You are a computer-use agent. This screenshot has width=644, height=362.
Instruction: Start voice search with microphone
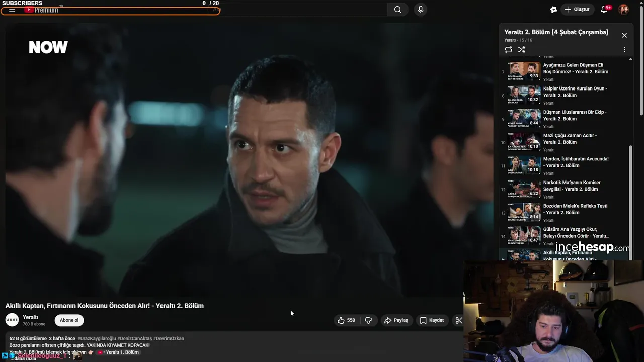tap(421, 10)
